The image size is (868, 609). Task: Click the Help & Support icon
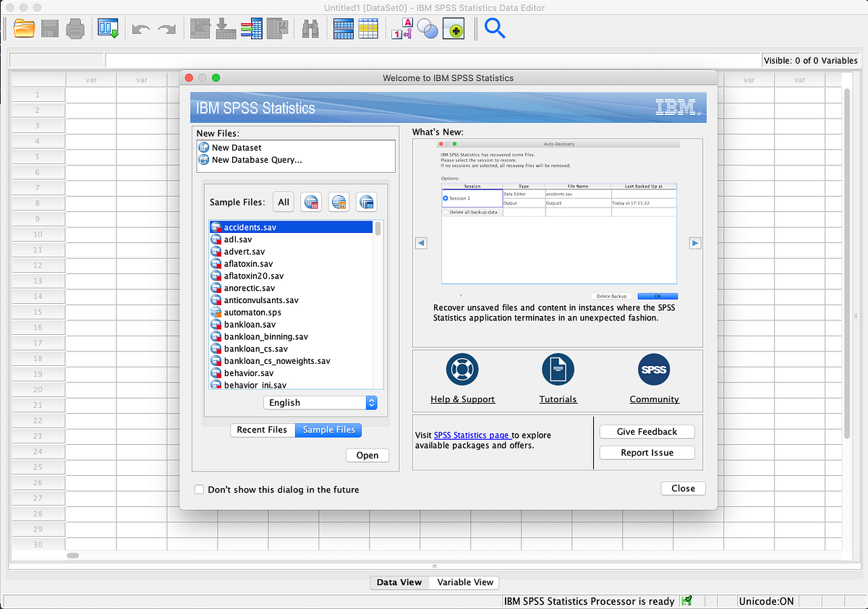coord(462,369)
